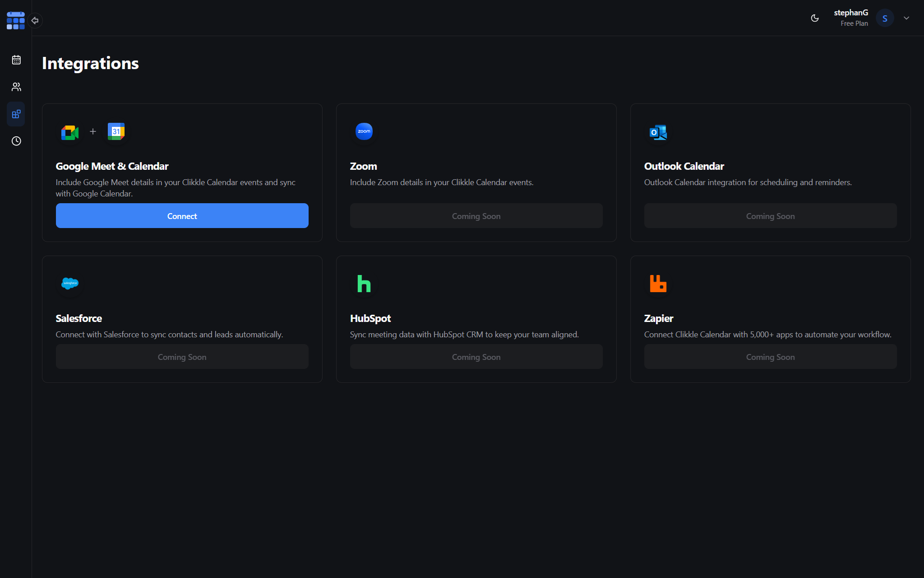Image resolution: width=924 pixels, height=578 pixels.
Task: Click the Zoom logo icon
Action: click(364, 131)
